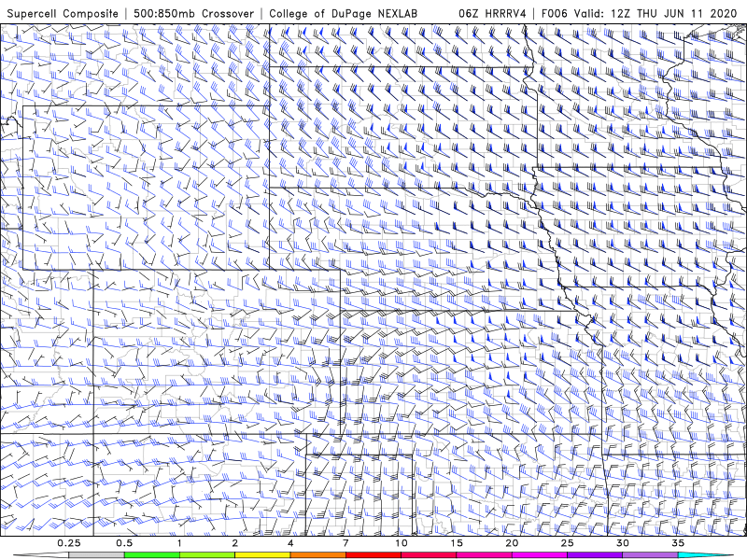Click the '15' legend label
Viewport: 747px width, 560px height.
pyautogui.click(x=457, y=543)
